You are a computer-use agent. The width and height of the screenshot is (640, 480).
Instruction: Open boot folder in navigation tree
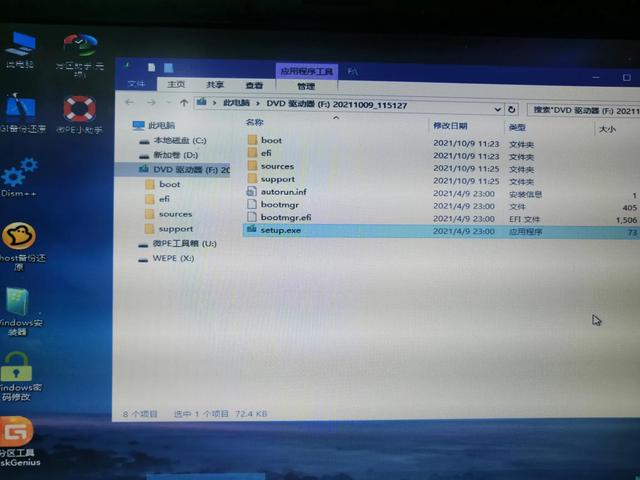click(163, 184)
